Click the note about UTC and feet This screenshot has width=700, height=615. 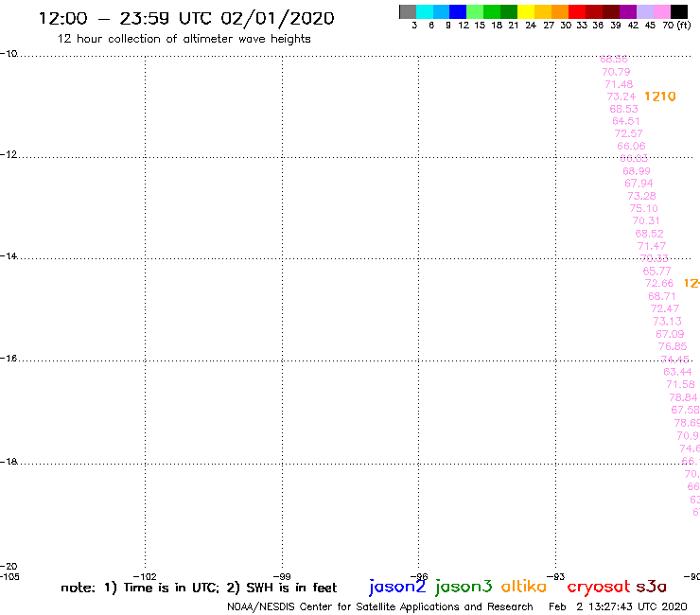click(x=199, y=588)
